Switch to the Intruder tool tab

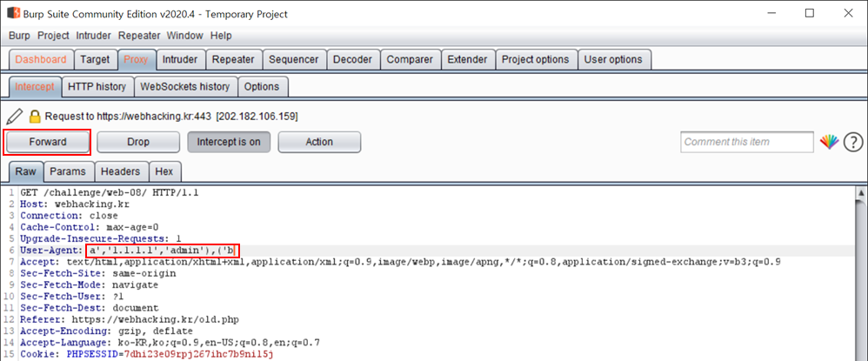coord(180,60)
